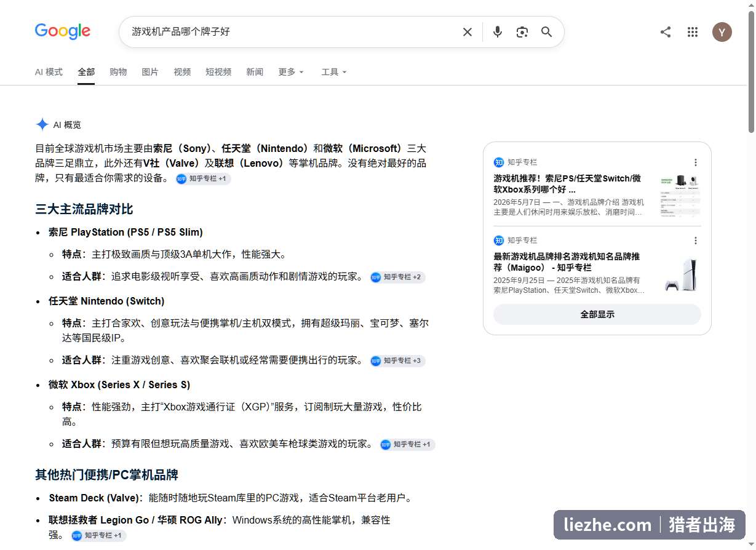Open the three-dot menu of the second 知乎专栏 card
Screen dimensions: 756x550
point(696,241)
